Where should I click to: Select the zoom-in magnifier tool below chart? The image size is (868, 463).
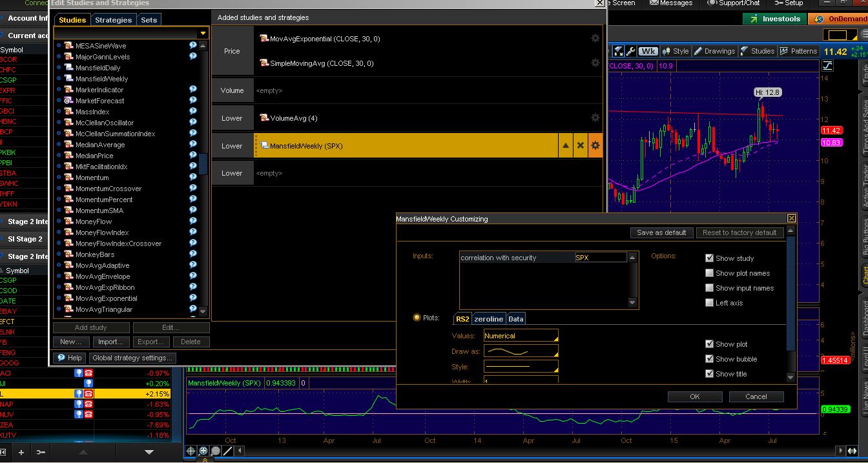pos(203,451)
